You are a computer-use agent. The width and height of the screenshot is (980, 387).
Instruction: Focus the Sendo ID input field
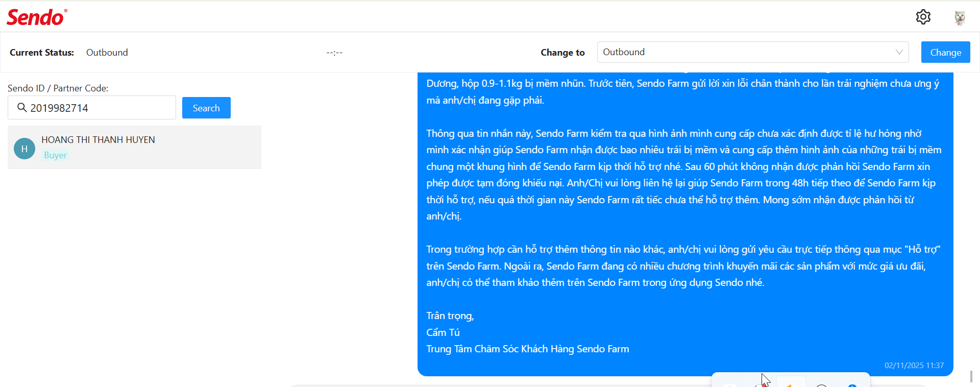coord(102,108)
